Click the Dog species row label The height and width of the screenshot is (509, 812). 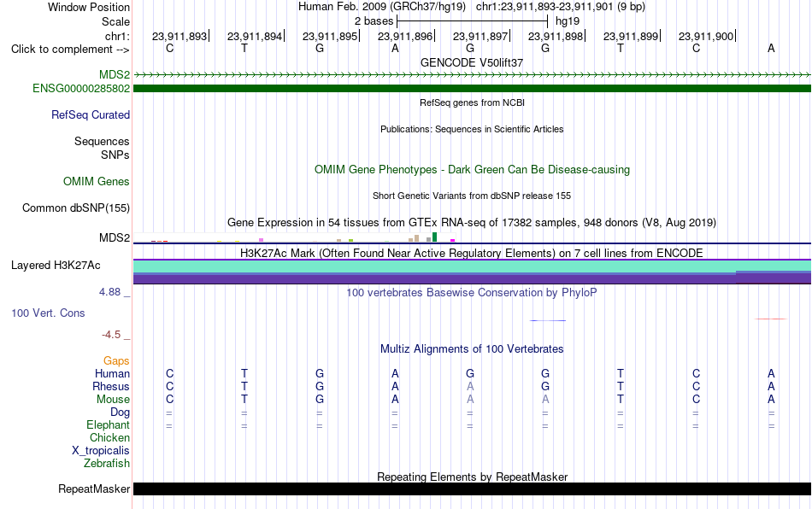click(x=121, y=412)
